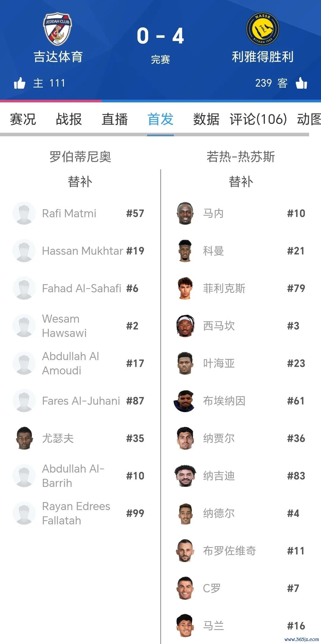Click the Al Nassr club logo
321x644 pixels.
coord(262,29)
